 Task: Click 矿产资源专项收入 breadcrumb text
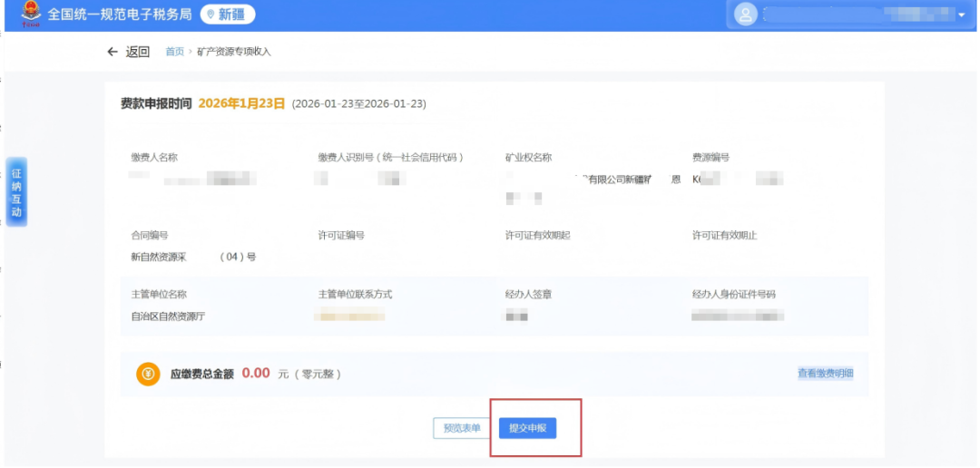pyautogui.click(x=234, y=52)
